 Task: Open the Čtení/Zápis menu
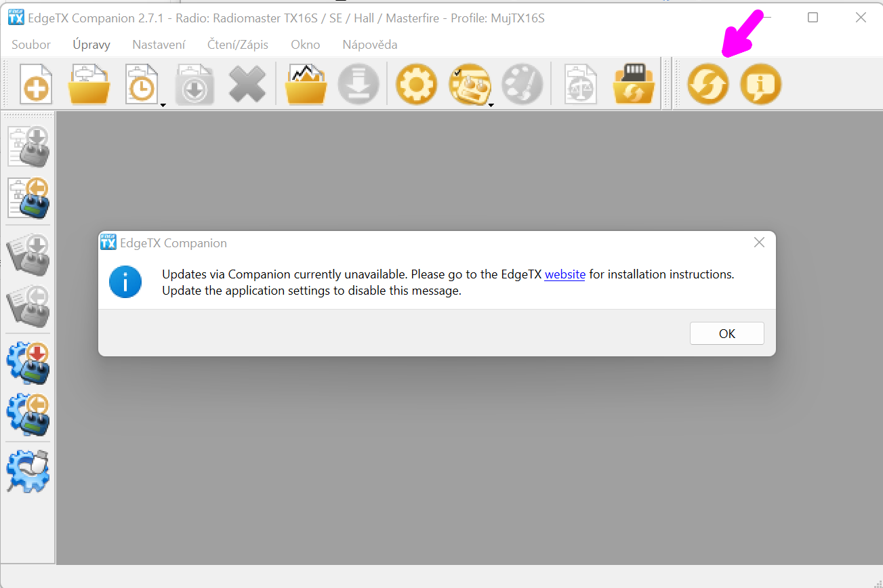coord(238,45)
